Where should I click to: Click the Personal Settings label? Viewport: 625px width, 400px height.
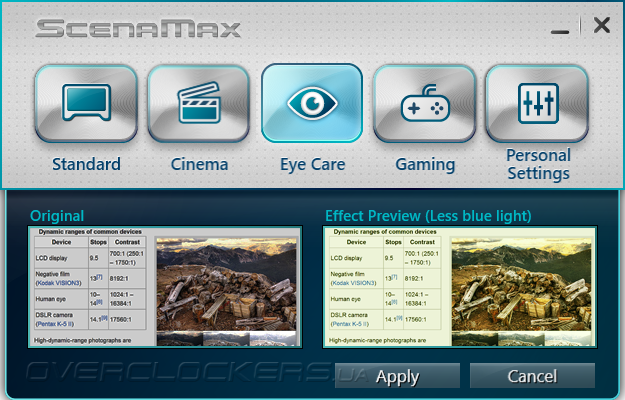point(539,164)
